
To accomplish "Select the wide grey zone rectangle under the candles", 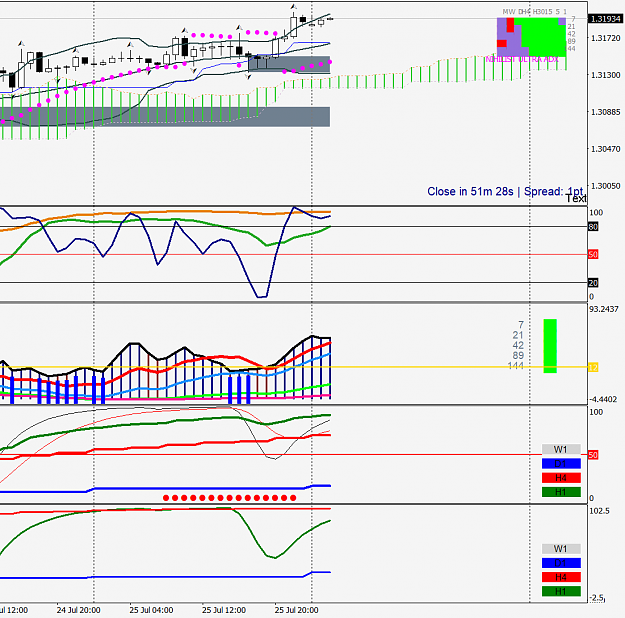I will (165, 117).
